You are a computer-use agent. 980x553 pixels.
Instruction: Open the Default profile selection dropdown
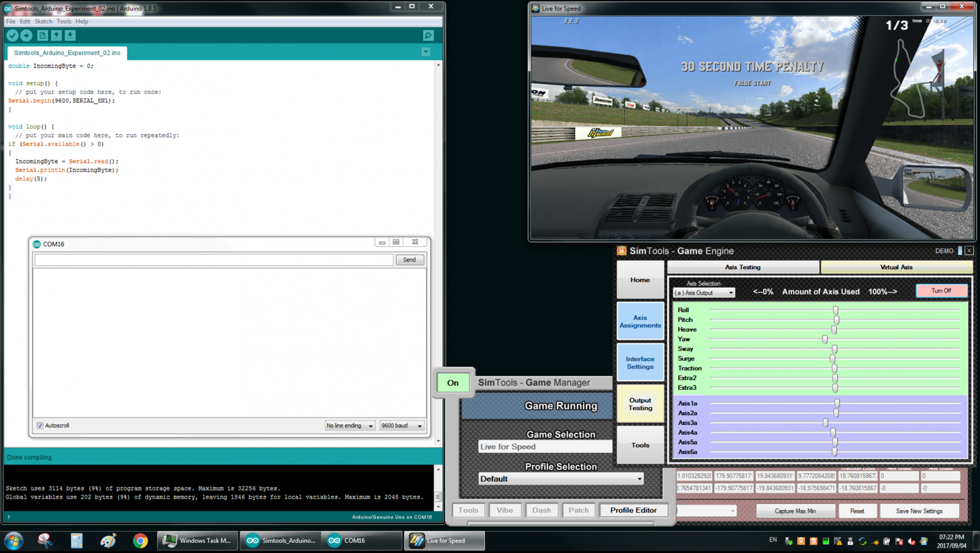(x=560, y=479)
